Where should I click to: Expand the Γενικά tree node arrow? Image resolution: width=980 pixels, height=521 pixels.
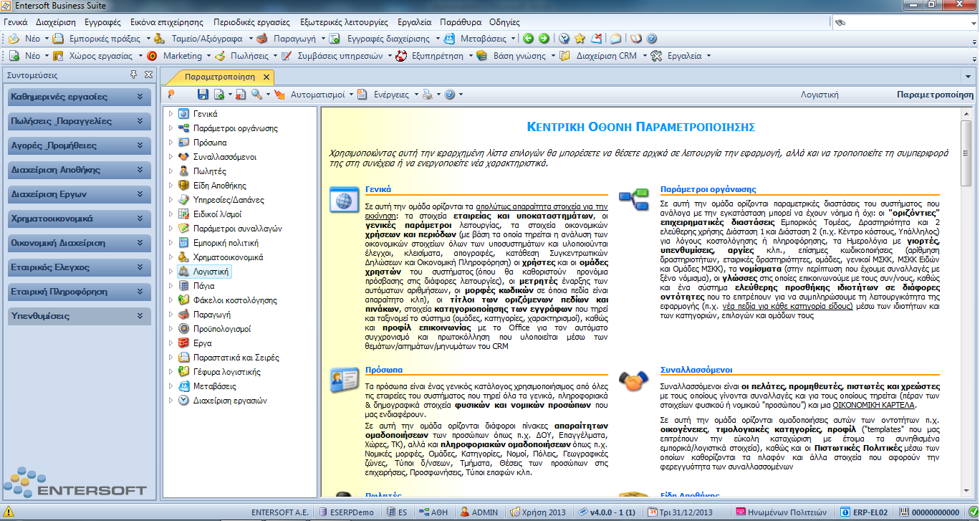click(x=170, y=113)
